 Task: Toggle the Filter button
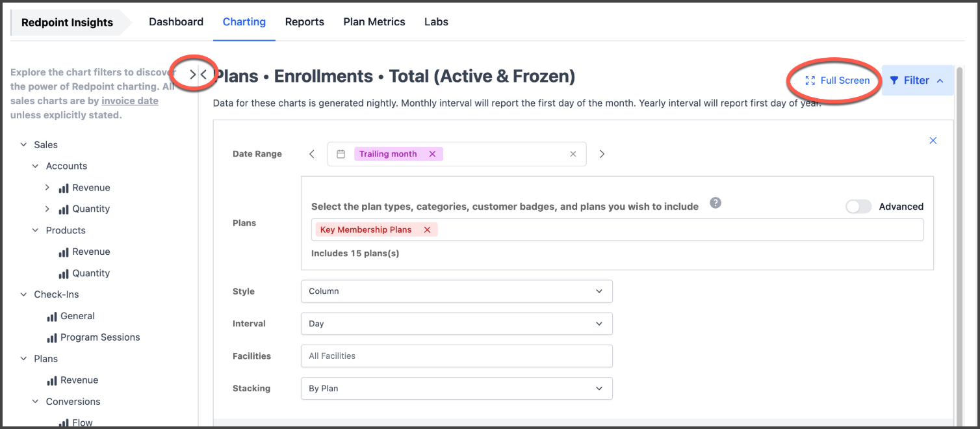pos(917,81)
